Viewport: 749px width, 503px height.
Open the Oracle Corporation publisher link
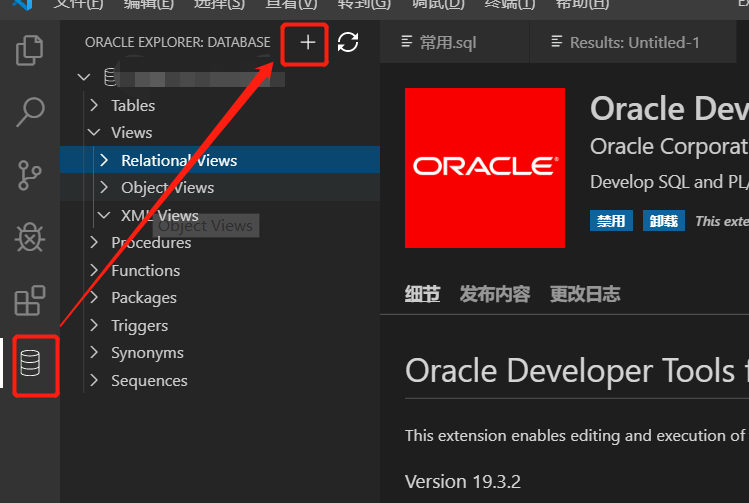(x=669, y=146)
